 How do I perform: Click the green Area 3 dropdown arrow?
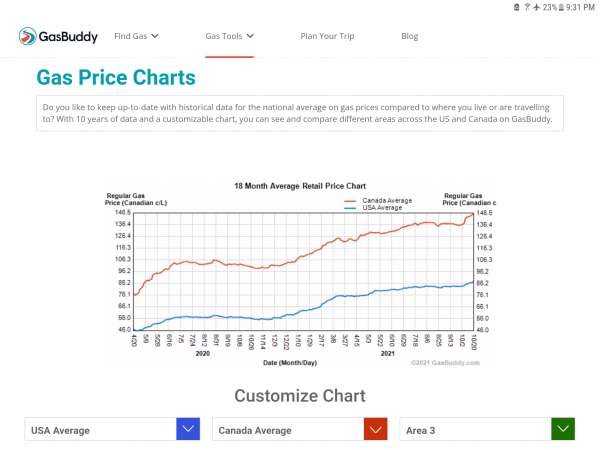tap(563, 430)
